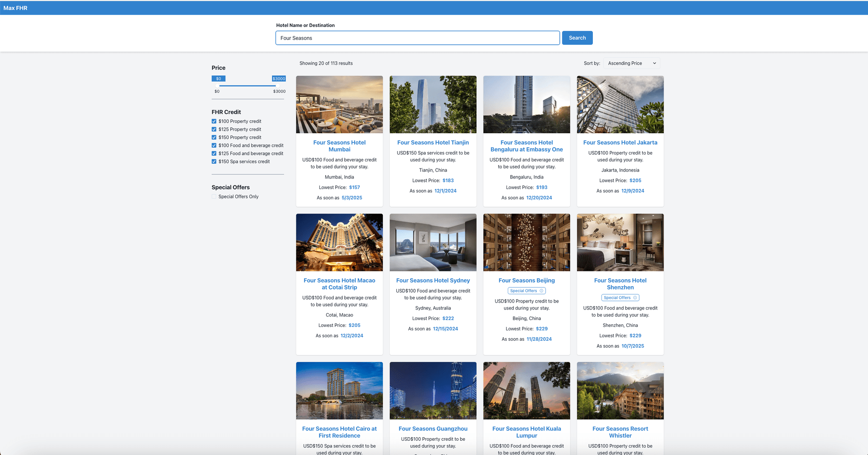Screen dimensions: 868x455
Task: Click the price range slider track
Action: 247,86
